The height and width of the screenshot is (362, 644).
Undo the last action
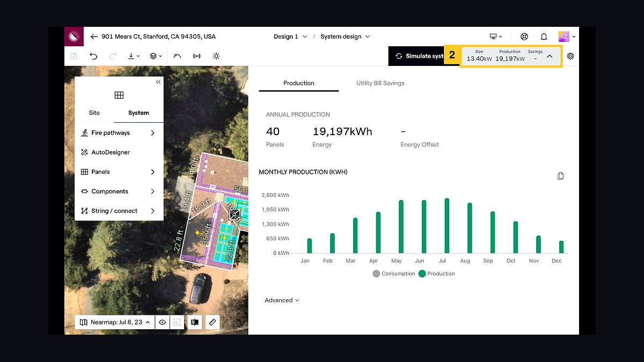tap(93, 56)
